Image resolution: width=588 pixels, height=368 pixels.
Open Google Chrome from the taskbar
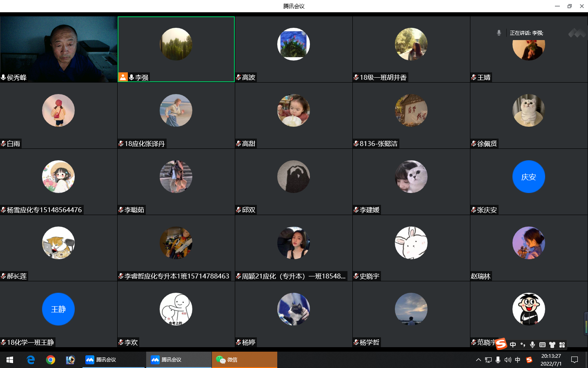tap(51, 360)
